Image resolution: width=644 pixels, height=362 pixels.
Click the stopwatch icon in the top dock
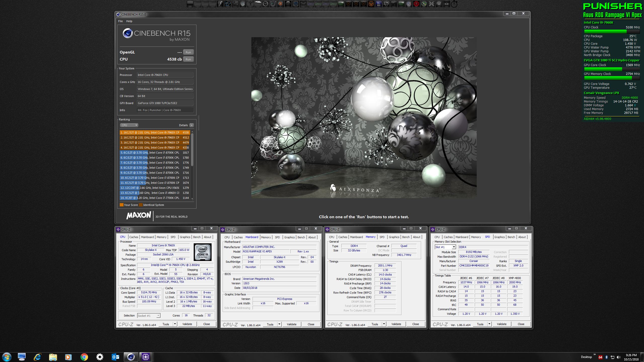454,4
